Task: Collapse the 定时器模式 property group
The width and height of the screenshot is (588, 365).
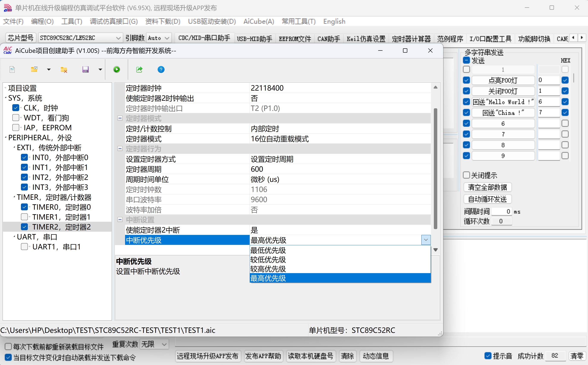Action: click(120, 118)
